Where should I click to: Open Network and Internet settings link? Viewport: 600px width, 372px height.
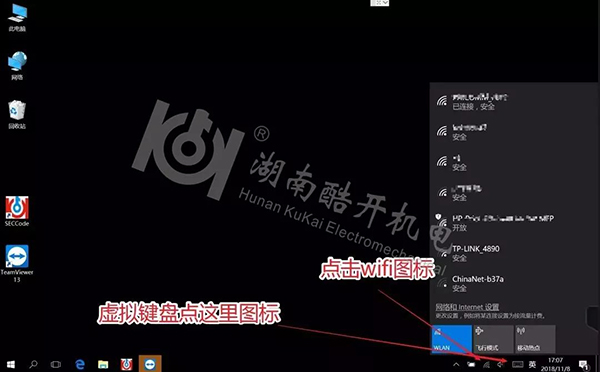pyautogui.click(x=467, y=307)
